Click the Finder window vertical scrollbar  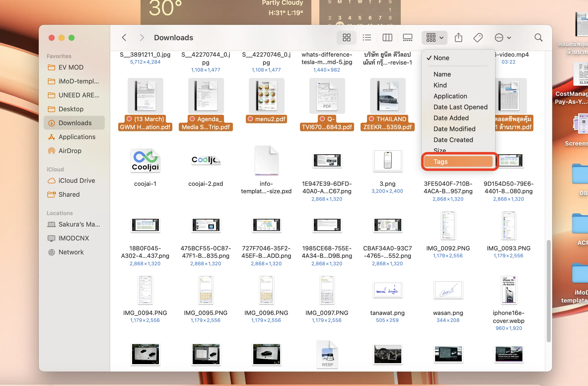[x=549, y=291]
